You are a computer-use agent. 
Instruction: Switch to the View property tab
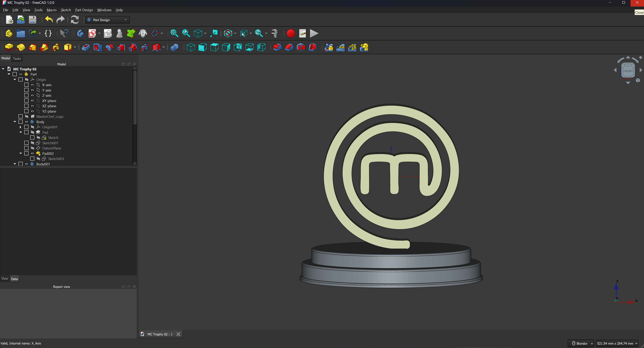[x=5, y=278]
